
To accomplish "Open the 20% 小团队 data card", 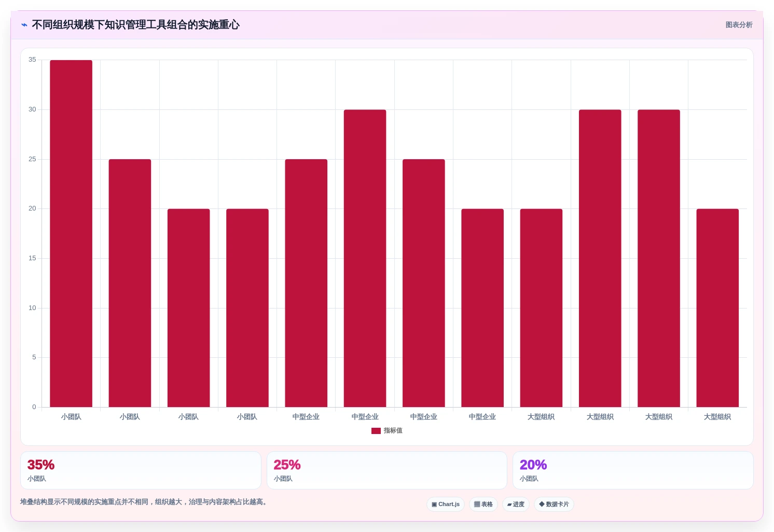I will pyautogui.click(x=633, y=470).
